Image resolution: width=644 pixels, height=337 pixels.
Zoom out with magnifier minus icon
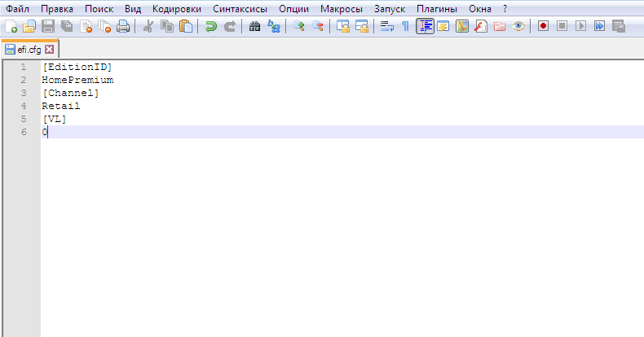click(x=317, y=27)
